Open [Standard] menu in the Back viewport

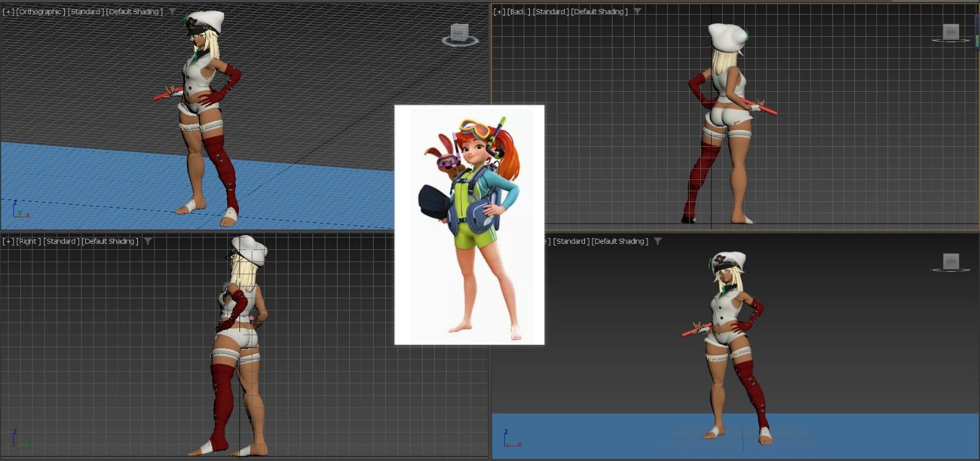click(551, 12)
